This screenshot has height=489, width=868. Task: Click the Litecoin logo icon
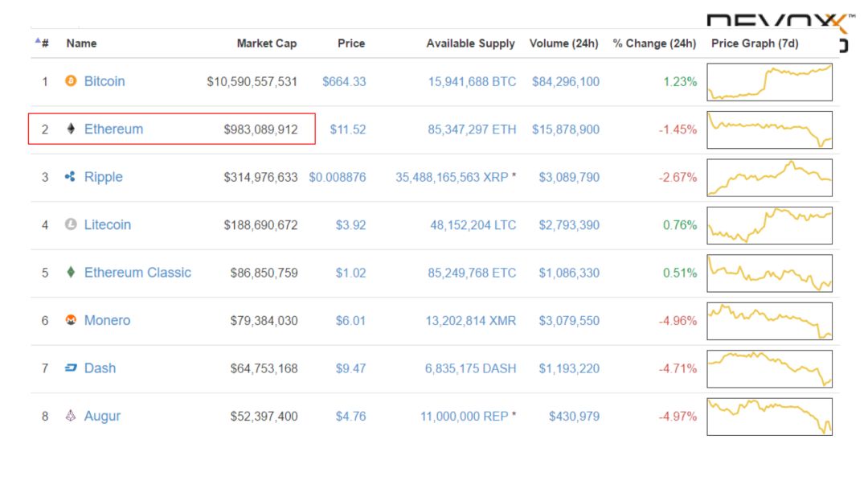pos(71,224)
